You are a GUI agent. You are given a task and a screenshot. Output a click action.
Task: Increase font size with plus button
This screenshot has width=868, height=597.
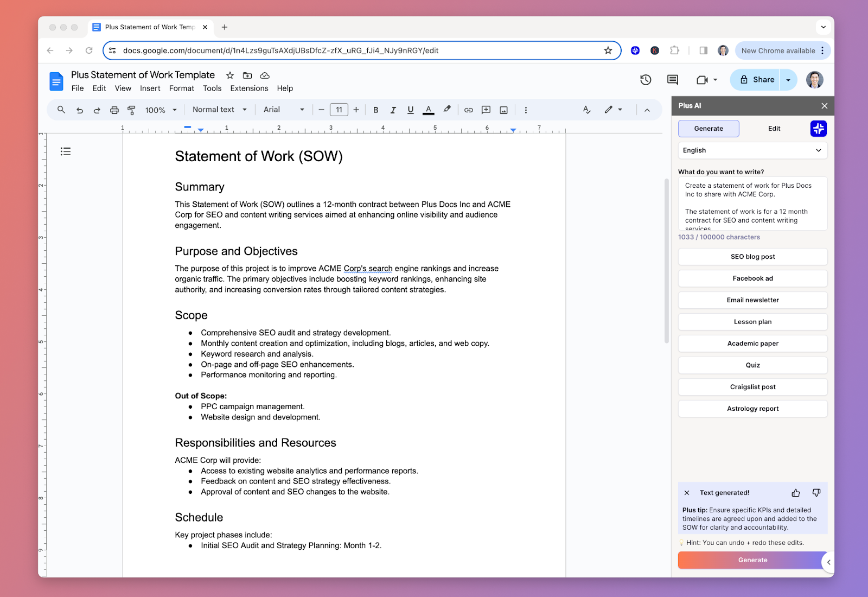356,110
